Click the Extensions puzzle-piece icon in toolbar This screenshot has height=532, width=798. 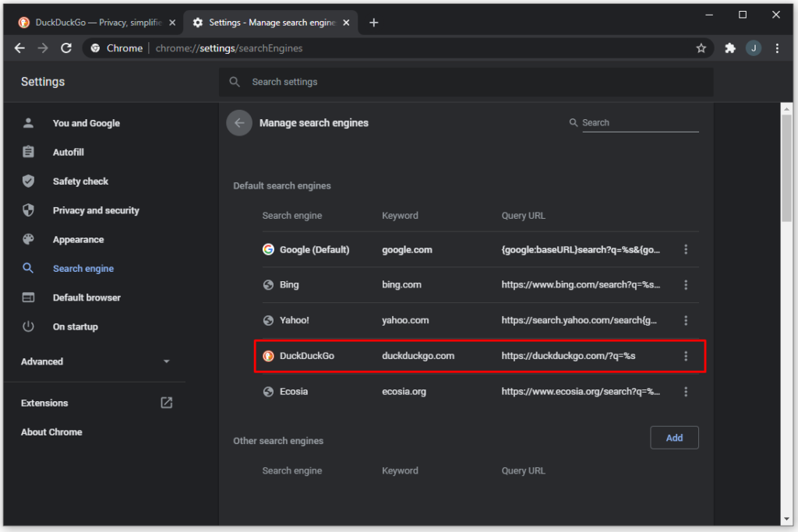coord(729,48)
